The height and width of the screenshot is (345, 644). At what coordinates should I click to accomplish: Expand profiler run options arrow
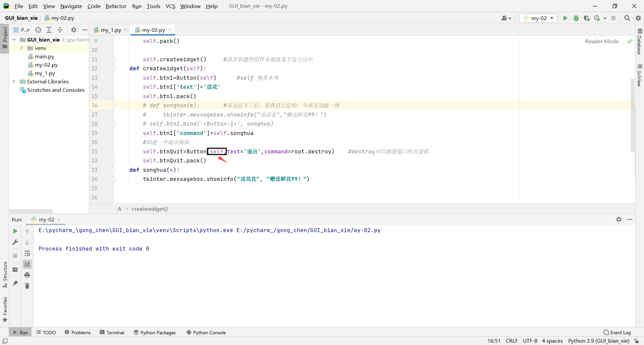tap(605, 18)
